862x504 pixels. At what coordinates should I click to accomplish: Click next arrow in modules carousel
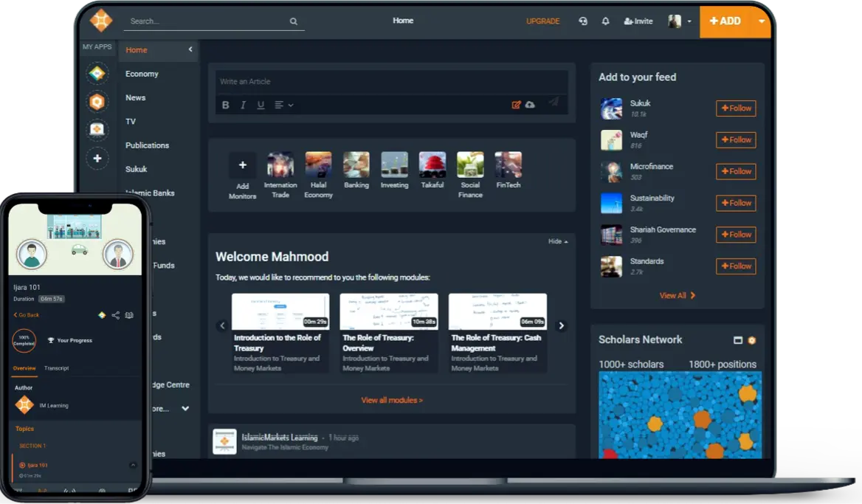click(x=562, y=325)
